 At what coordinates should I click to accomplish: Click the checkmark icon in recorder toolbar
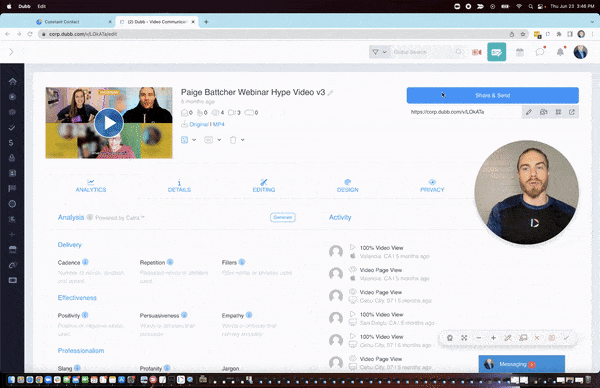[x=566, y=338]
